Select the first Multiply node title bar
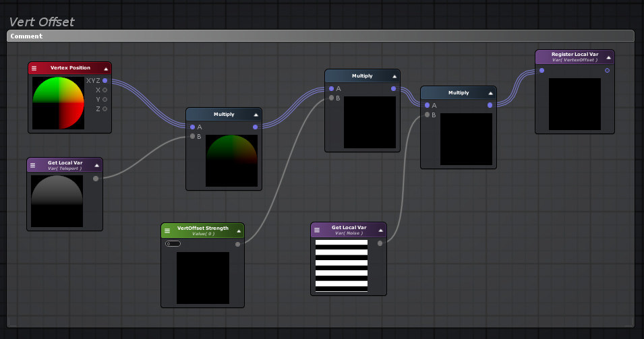Screen dimensions: 644x339 click(224, 115)
